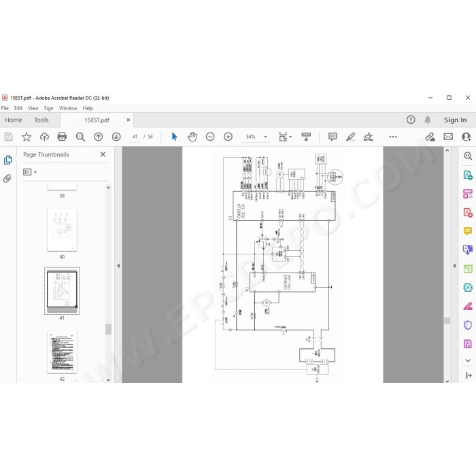Collapse the left navigation pane arrow

point(118,266)
